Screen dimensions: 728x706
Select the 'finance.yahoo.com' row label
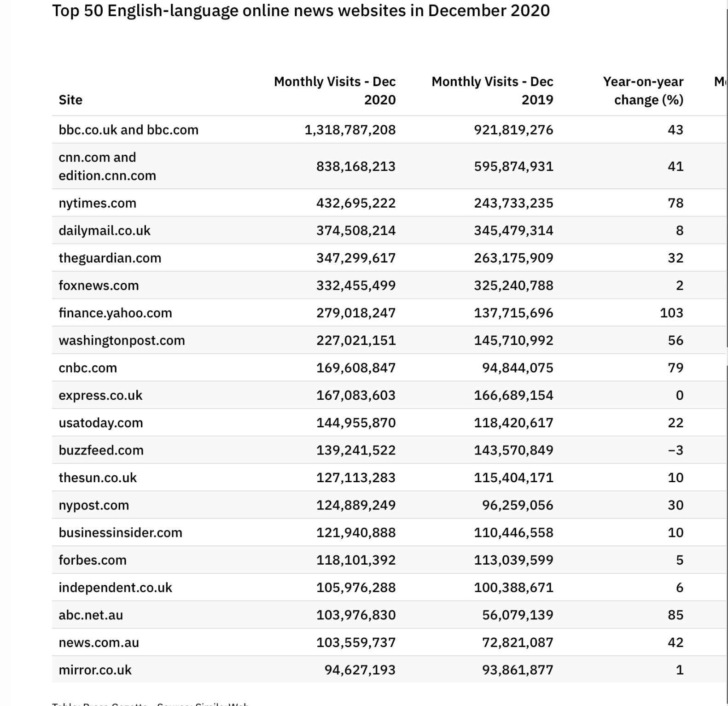tap(115, 313)
